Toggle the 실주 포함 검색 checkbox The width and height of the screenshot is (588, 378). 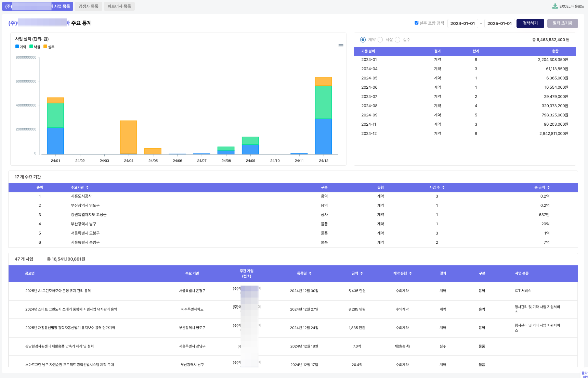click(x=417, y=23)
